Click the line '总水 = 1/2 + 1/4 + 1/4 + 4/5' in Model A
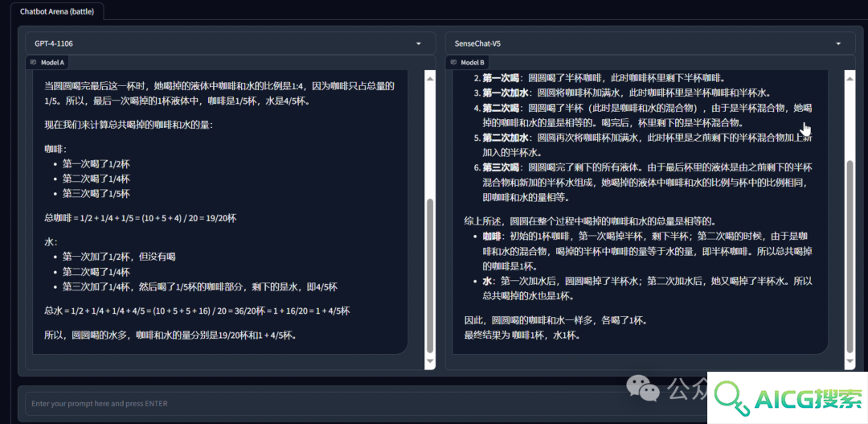 tap(197, 311)
